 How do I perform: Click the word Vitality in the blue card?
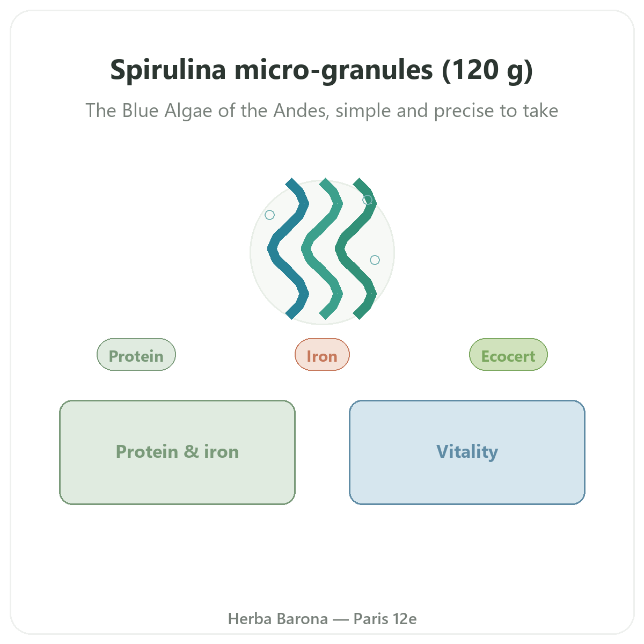467,452
